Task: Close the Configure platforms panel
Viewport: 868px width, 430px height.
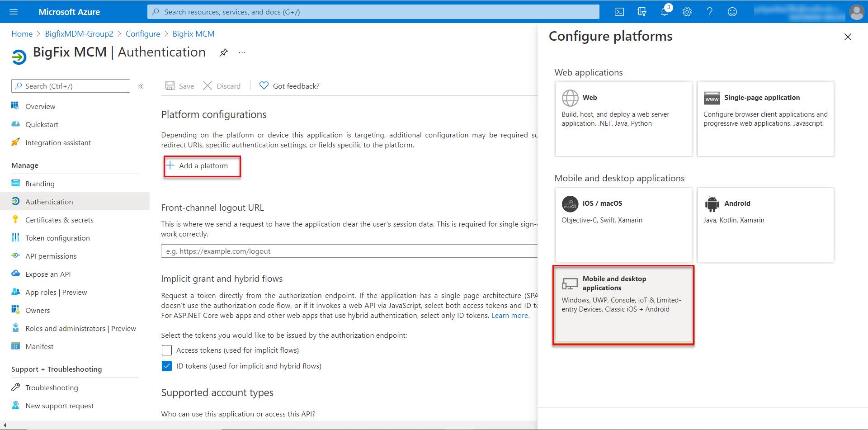Action: pos(848,37)
